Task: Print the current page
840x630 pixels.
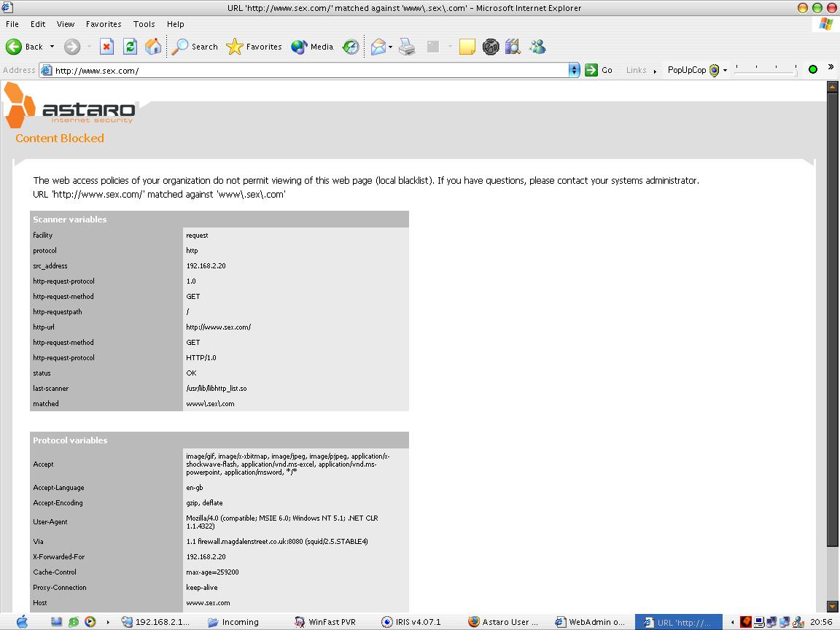Action: pyautogui.click(x=407, y=47)
